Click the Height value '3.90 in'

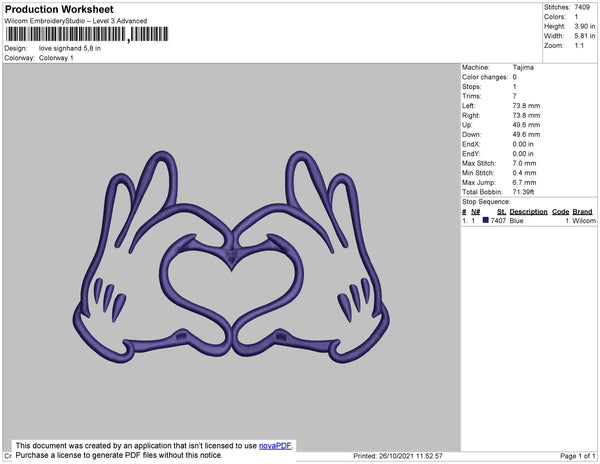[584, 26]
